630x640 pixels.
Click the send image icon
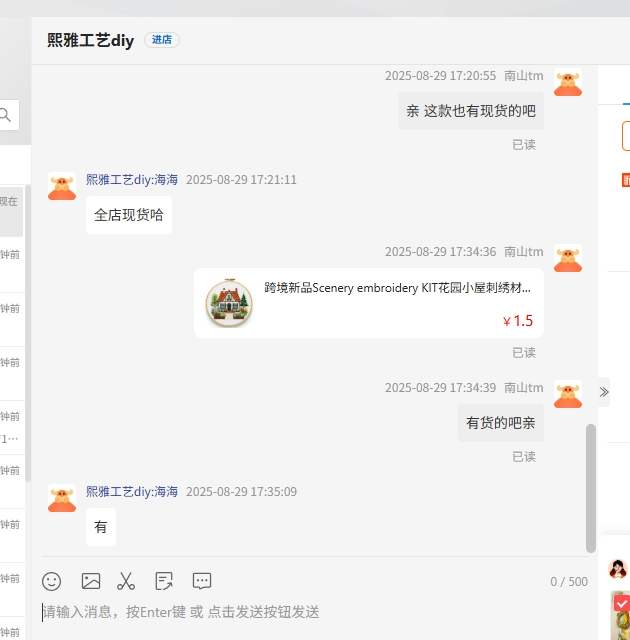click(x=91, y=581)
